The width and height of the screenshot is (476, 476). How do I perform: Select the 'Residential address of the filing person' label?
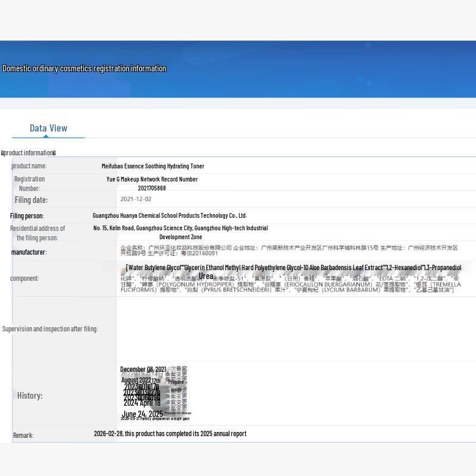coord(37,233)
